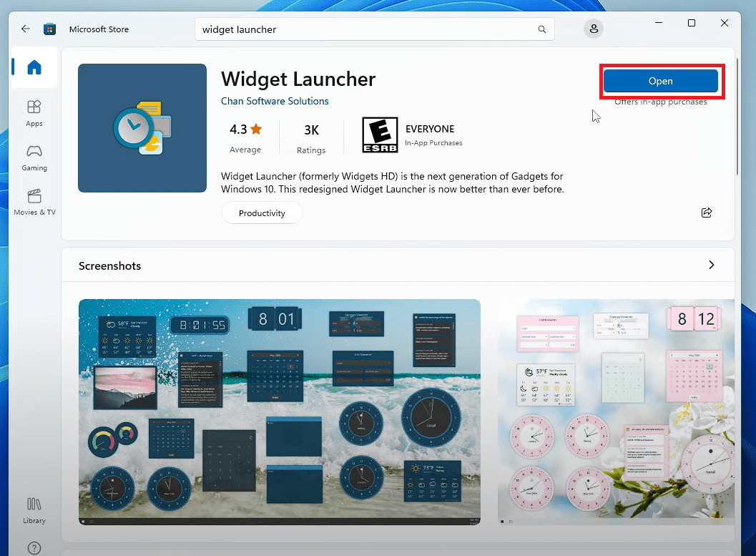
Task: Expand Screenshots with the chevron arrow
Action: click(712, 265)
